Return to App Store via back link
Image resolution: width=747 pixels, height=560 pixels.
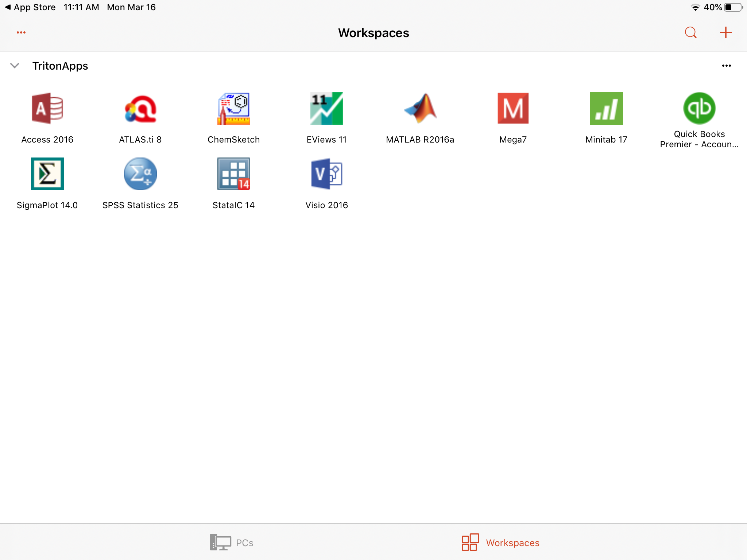(30, 7)
